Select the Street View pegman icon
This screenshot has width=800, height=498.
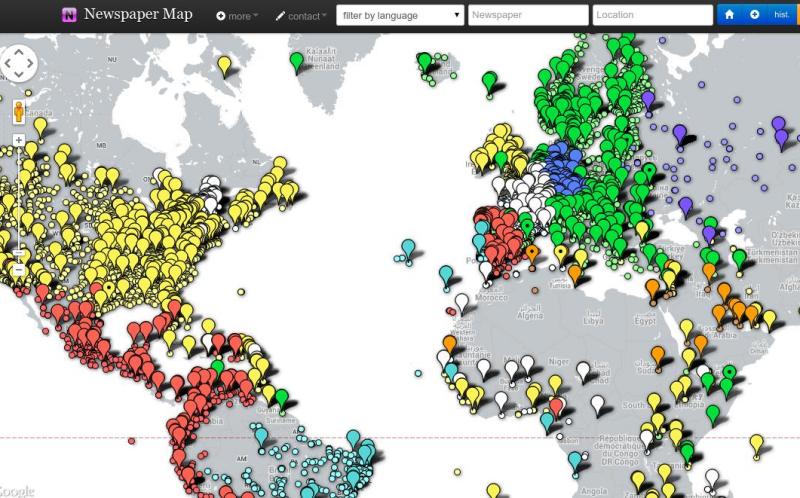coord(19,111)
